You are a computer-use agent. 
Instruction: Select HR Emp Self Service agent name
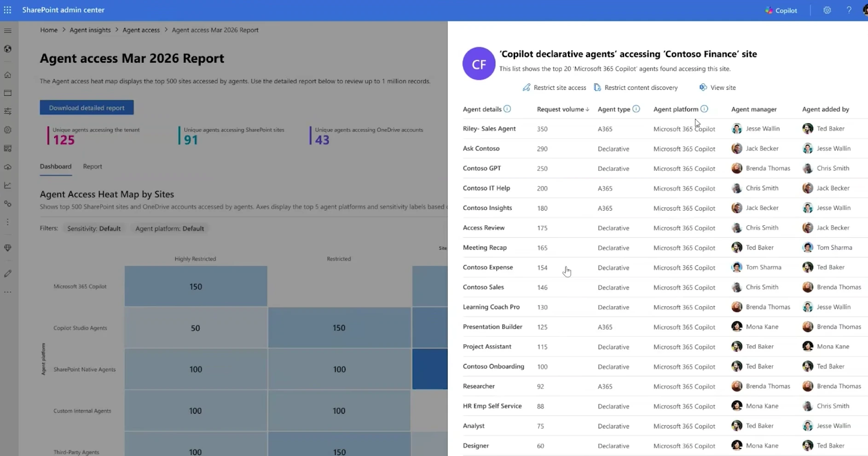click(x=492, y=406)
